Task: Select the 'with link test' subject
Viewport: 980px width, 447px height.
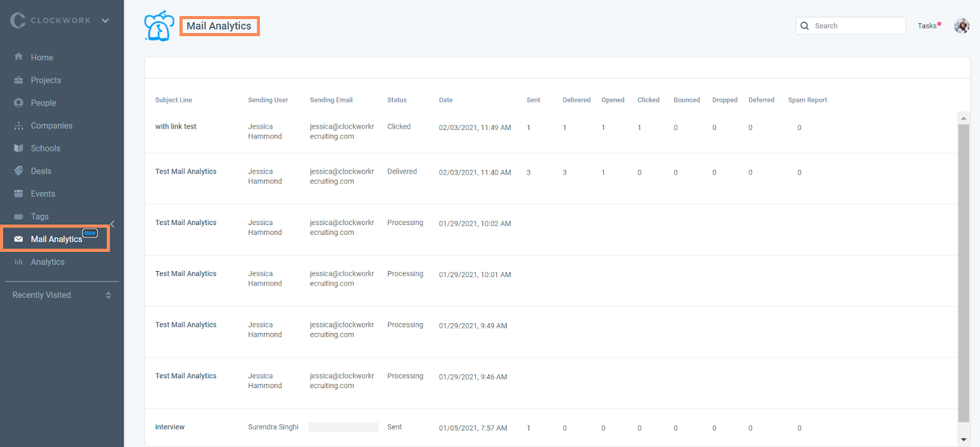Action: point(176,127)
